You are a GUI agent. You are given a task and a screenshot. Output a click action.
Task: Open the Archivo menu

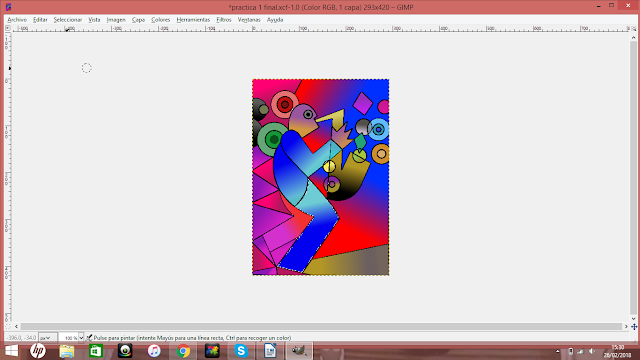click(17, 20)
